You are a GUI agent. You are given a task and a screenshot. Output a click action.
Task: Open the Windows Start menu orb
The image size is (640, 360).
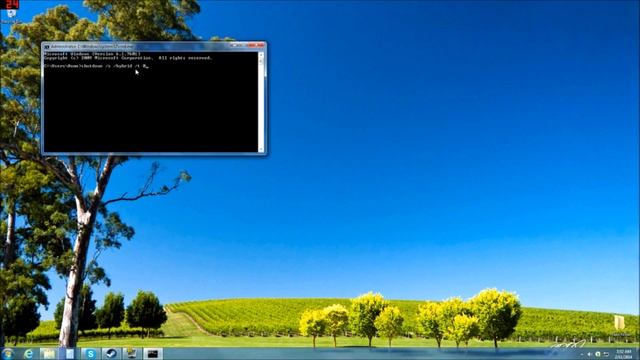[x=8, y=353]
